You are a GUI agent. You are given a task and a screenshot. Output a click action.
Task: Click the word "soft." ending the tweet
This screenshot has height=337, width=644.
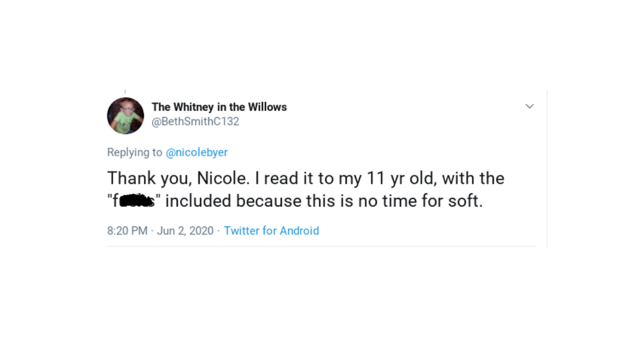(463, 201)
